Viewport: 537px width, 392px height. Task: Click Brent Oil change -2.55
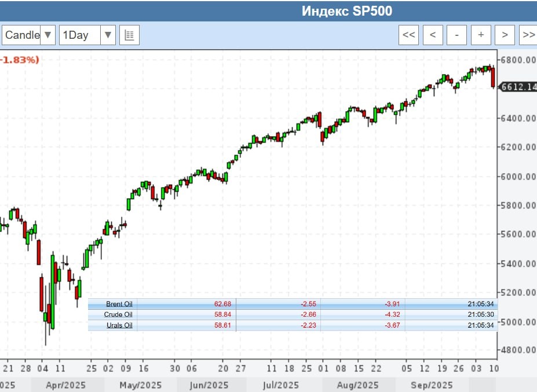click(309, 304)
